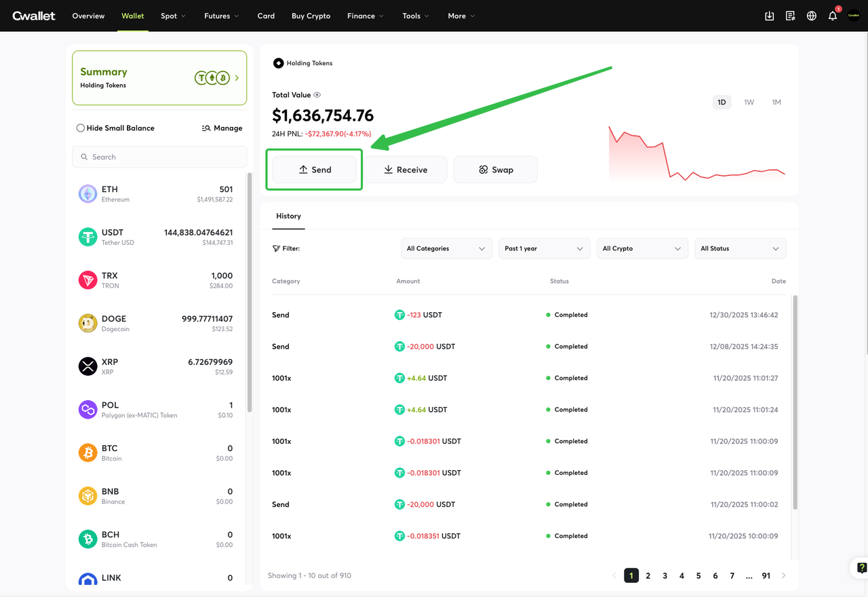
Task: Click the profile avatar icon
Action: click(854, 16)
